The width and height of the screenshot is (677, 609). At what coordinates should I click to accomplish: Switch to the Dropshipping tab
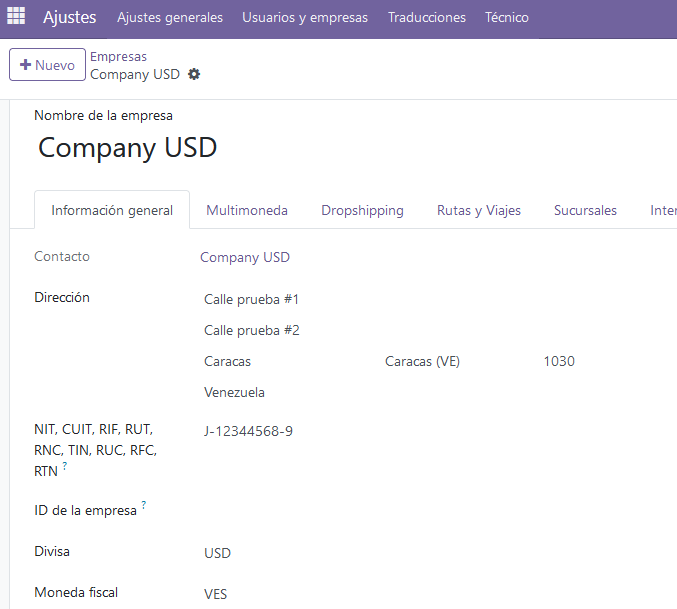point(362,210)
